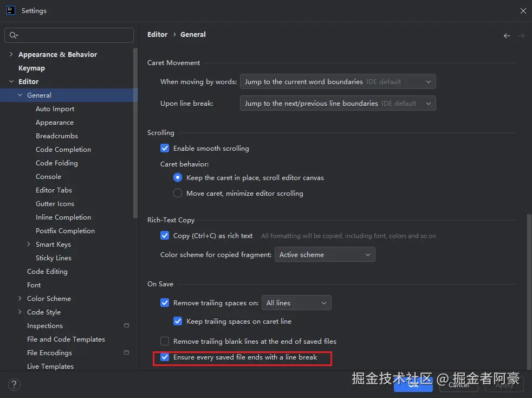Image resolution: width=532 pixels, height=398 pixels.
Task: Open Upon line break dropdown
Action: (338, 103)
